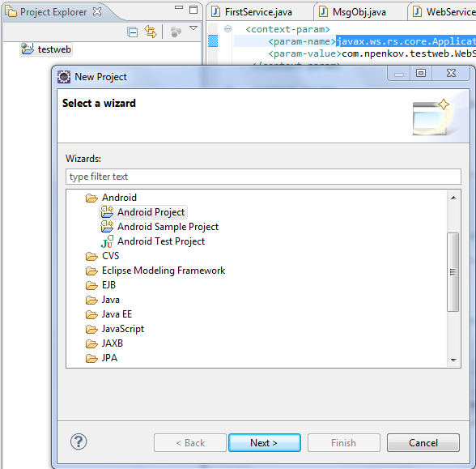This screenshot has width=476, height=469.
Task: Open the JAXB folder icon
Action: [x=91, y=343]
